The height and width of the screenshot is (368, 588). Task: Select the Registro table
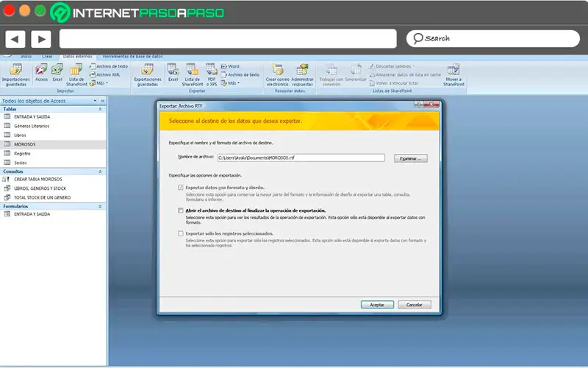53,154
